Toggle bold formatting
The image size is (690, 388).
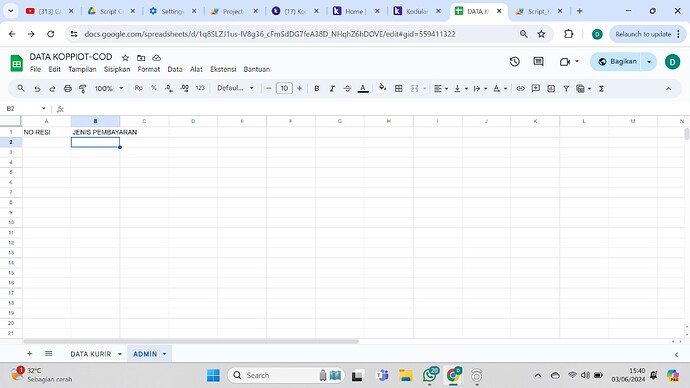[316, 88]
